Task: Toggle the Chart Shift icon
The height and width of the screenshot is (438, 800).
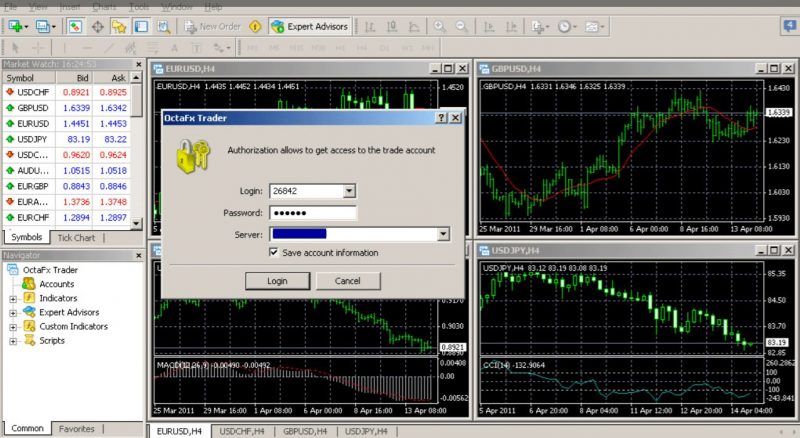Action: pyautogui.click(x=511, y=27)
